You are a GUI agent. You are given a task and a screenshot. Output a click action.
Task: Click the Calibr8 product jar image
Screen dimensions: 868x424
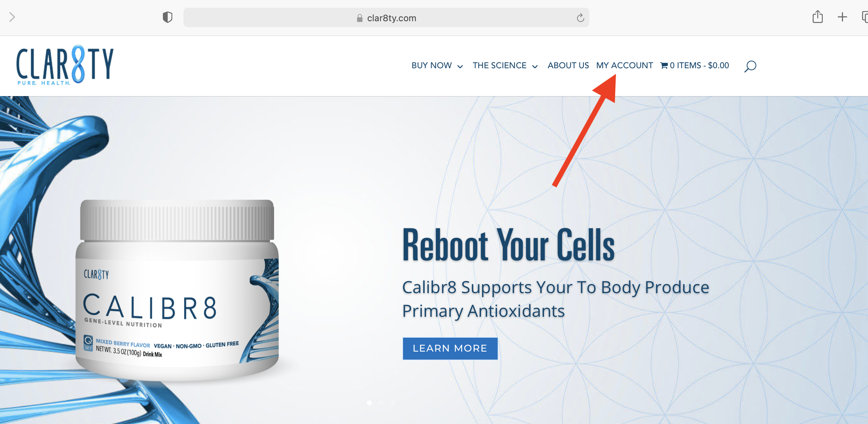point(177,290)
